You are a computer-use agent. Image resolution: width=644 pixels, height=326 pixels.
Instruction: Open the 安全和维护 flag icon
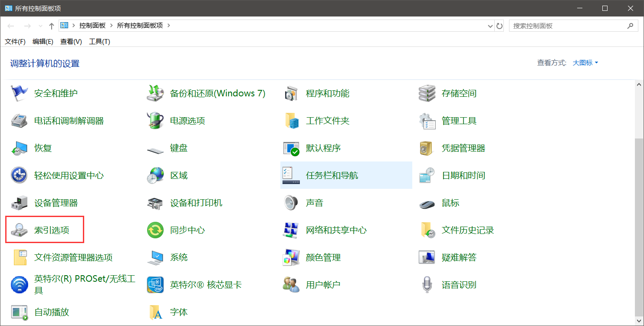[x=19, y=93]
